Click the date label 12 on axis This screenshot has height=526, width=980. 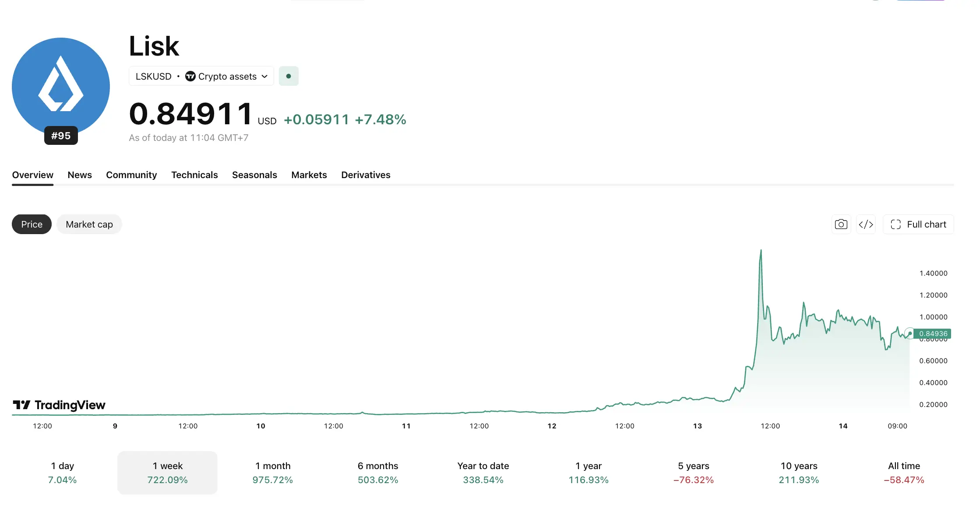point(552,426)
